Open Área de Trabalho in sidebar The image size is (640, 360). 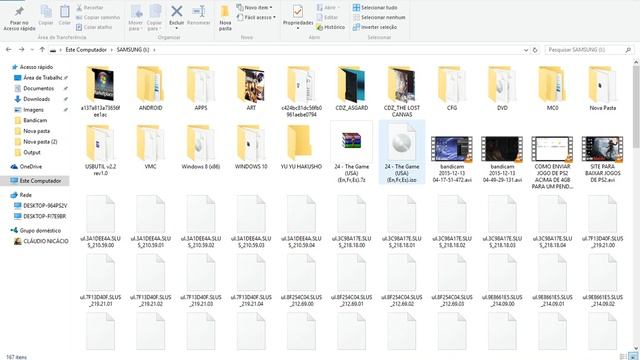[x=40, y=78]
